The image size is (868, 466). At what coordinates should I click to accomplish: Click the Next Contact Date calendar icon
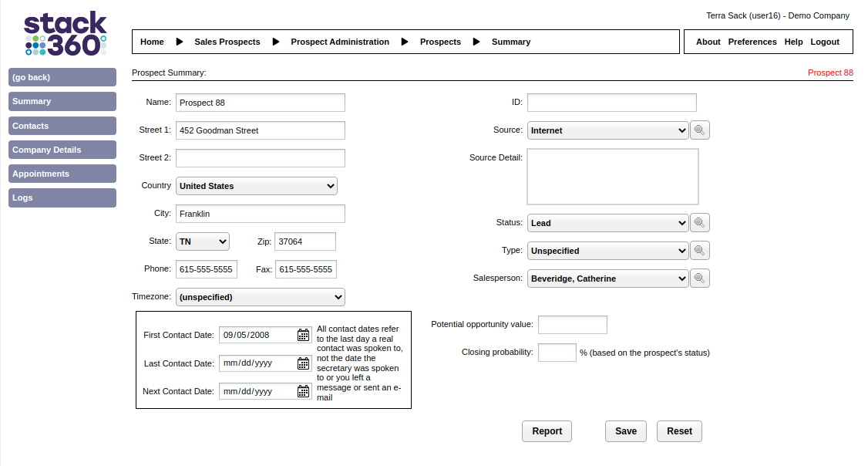(x=304, y=391)
